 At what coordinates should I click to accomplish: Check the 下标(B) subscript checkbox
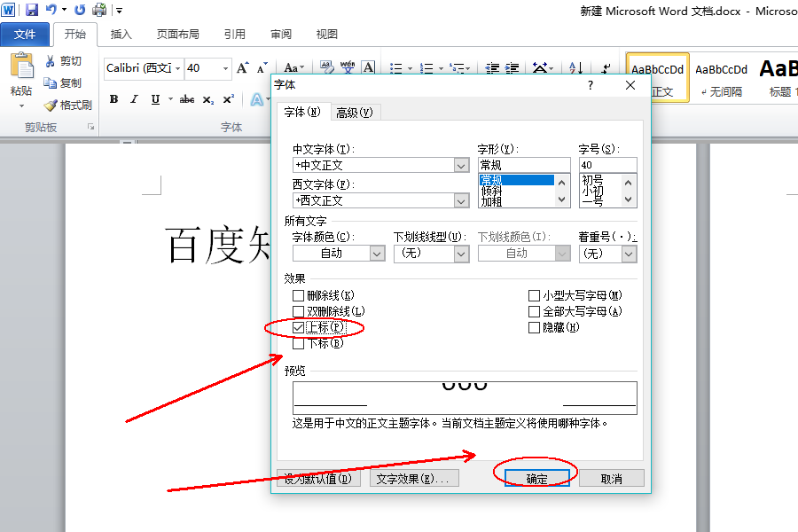tap(298, 344)
